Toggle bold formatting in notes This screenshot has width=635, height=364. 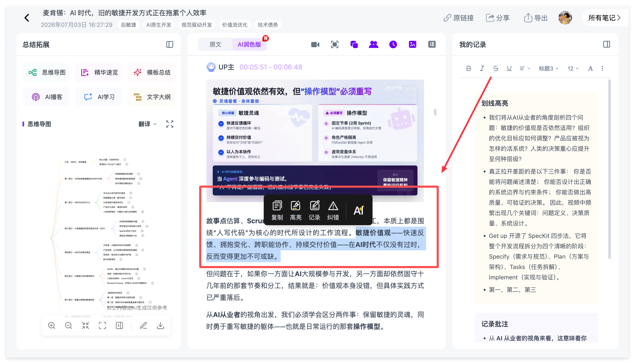[x=469, y=69]
